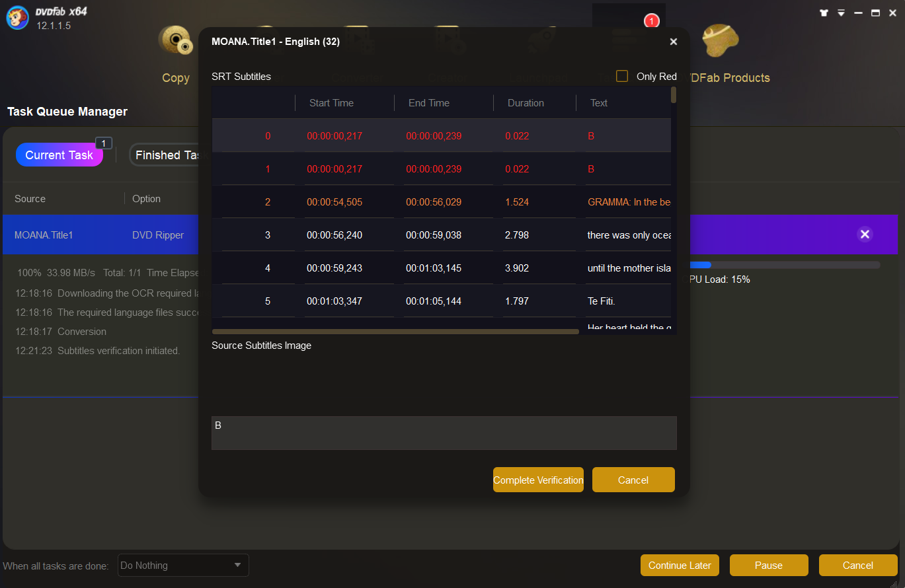Click duration value 2.798
Image resolution: width=905 pixels, height=588 pixels.
click(517, 235)
